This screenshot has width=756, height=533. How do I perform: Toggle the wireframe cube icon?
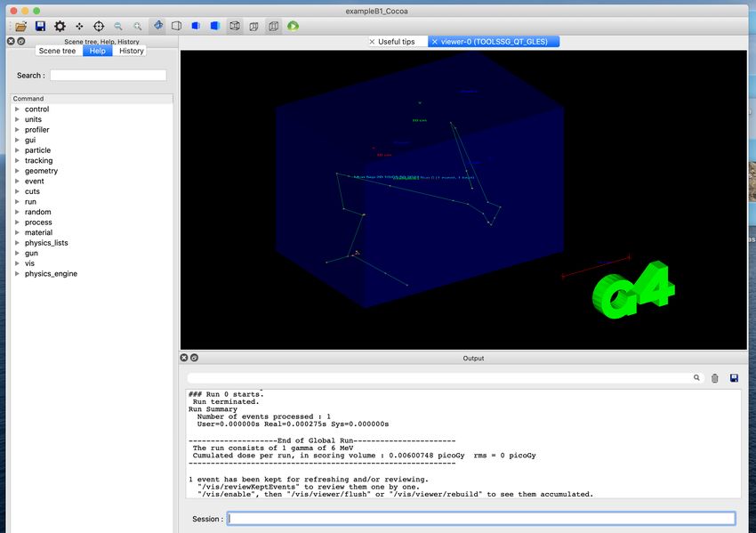pyautogui.click(x=235, y=26)
